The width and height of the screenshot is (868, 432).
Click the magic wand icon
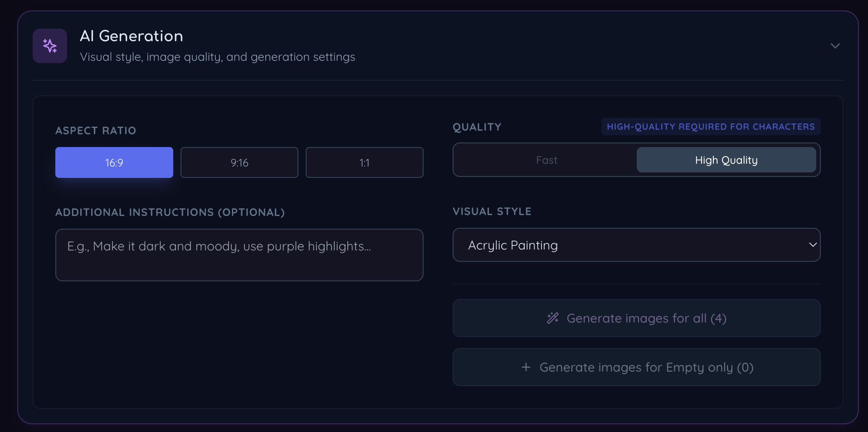[553, 318]
